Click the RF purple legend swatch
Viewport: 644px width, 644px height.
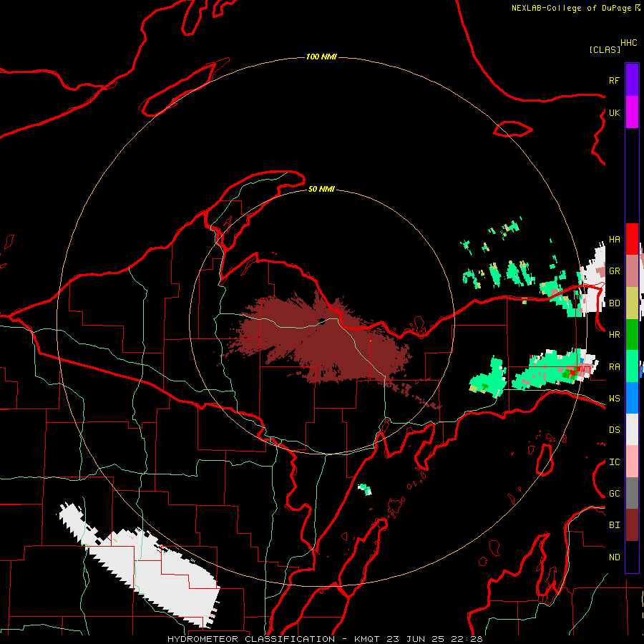pos(632,80)
